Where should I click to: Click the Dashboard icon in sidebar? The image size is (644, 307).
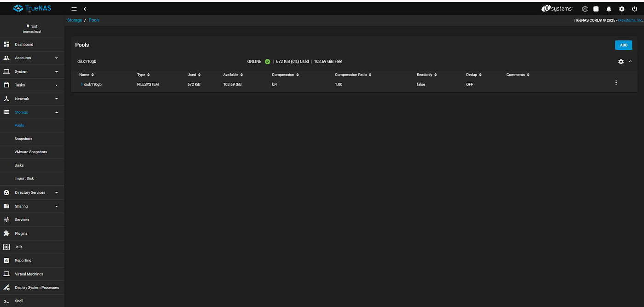click(x=6, y=44)
